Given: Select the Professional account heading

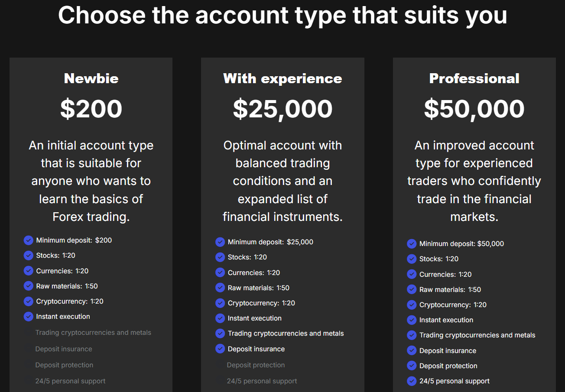Looking at the screenshot, I should 474,78.
